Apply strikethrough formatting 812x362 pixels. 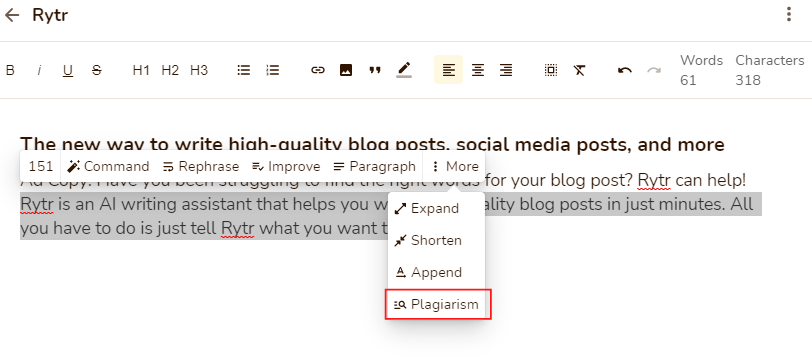click(96, 70)
